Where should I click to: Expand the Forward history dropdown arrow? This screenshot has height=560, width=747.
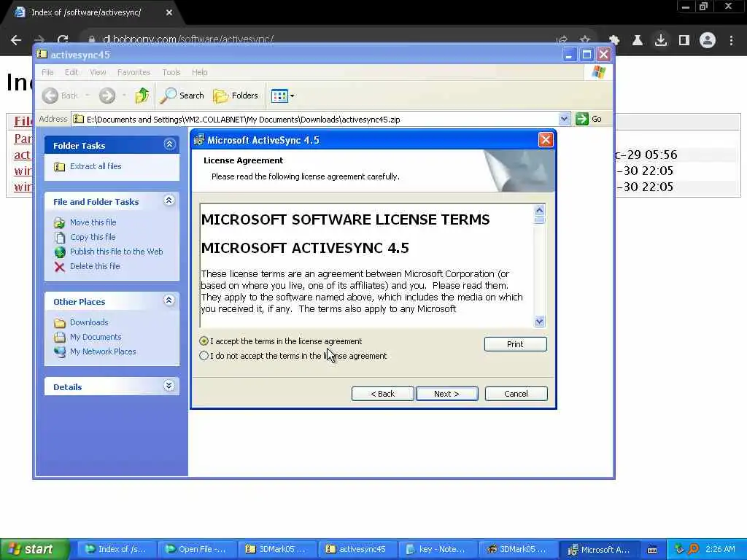(124, 96)
